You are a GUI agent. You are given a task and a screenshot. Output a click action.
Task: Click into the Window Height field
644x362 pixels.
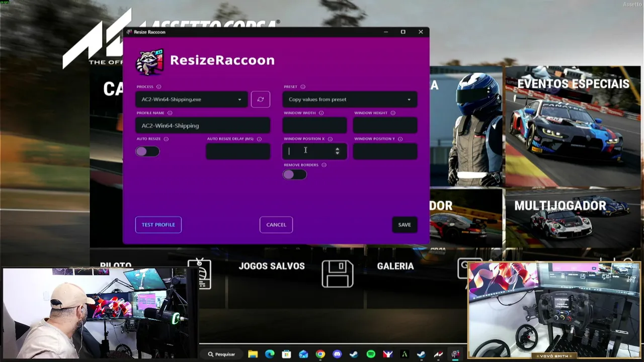point(385,126)
